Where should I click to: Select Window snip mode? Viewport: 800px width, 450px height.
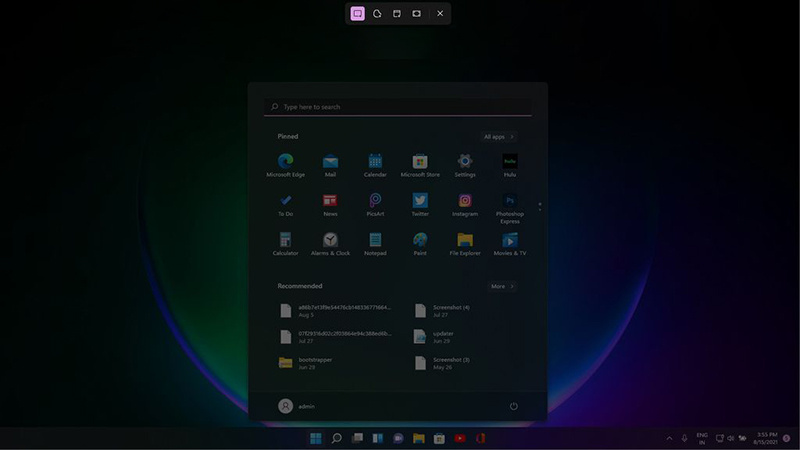[x=397, y=14]
